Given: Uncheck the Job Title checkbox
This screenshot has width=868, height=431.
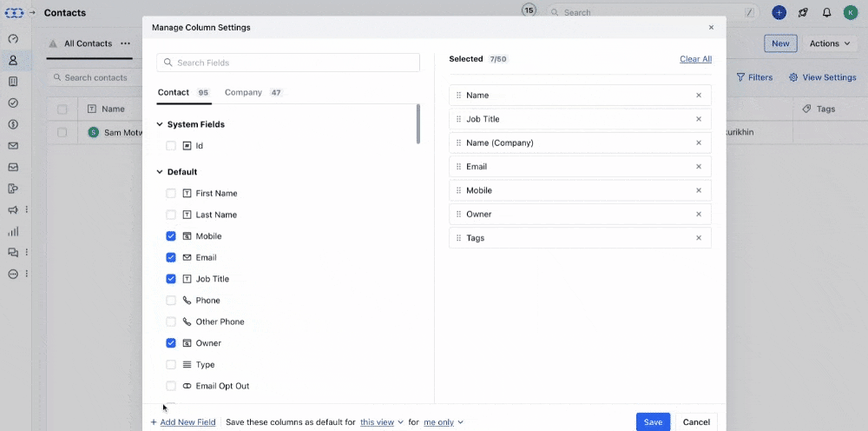Looking at the screenshot, I should point(171,279).
